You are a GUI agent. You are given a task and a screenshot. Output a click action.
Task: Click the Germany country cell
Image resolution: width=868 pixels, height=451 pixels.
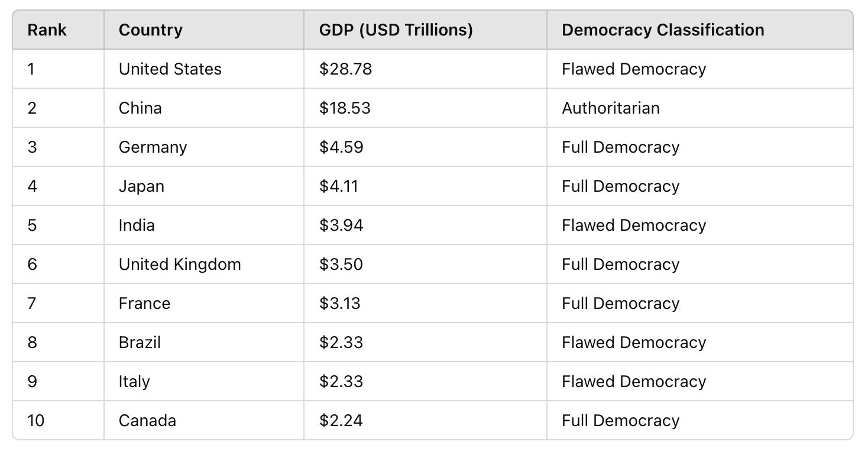[153, 147]
